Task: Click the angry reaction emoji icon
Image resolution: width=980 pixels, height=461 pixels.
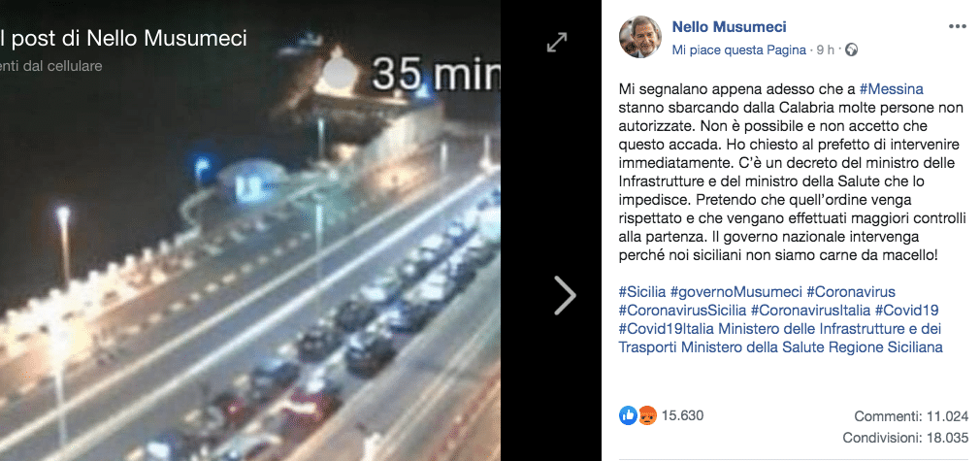Action: (x=647, y=415)
